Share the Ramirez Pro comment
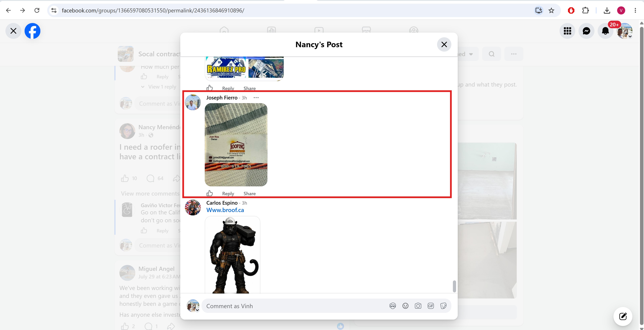Image resolution: width=644 pixels, height=330 pixels. click(249, 88)
